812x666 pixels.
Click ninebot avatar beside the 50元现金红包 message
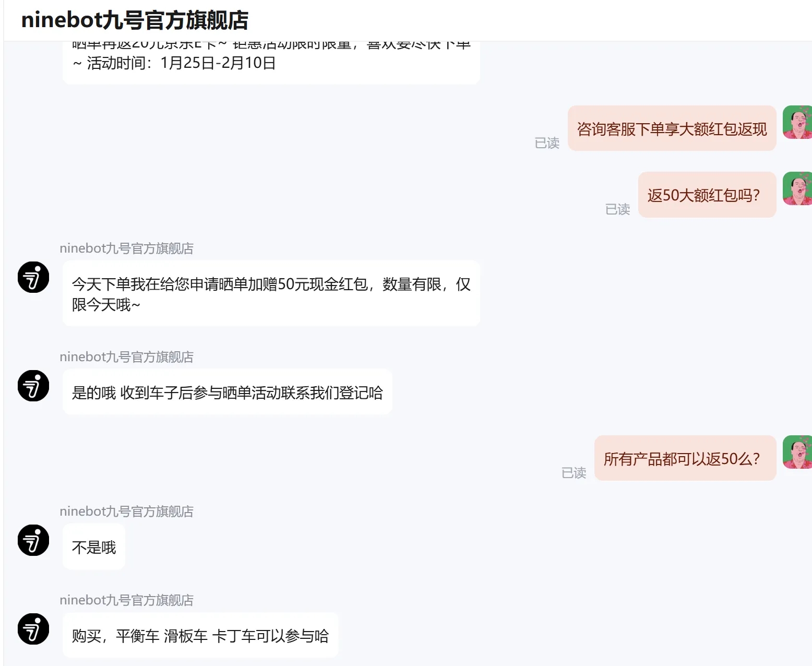[33, 277]
